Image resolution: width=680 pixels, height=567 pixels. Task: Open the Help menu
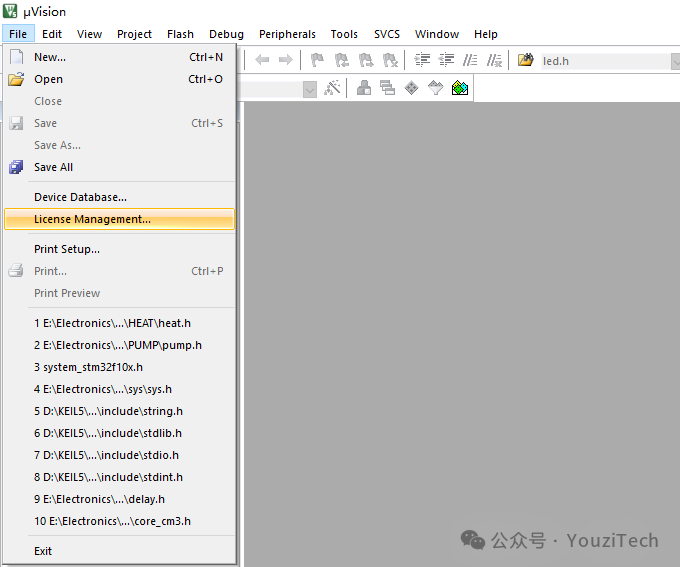click(486, 34)
